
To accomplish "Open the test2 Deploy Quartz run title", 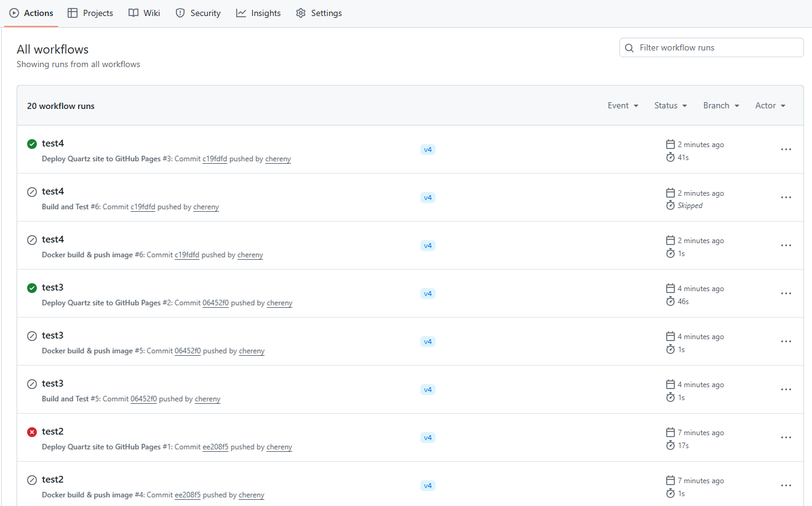I will [53, 432].
